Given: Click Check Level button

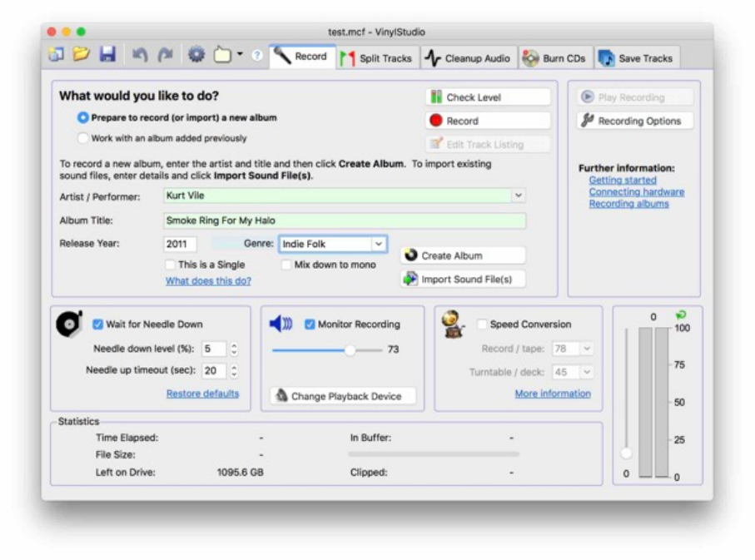Looking at the screenshot, I should pos(488,97).
